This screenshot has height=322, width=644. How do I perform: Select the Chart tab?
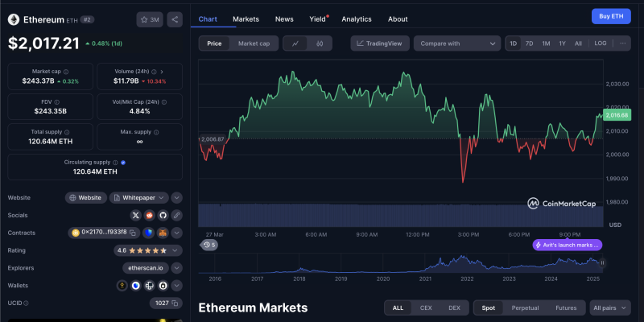208,19
